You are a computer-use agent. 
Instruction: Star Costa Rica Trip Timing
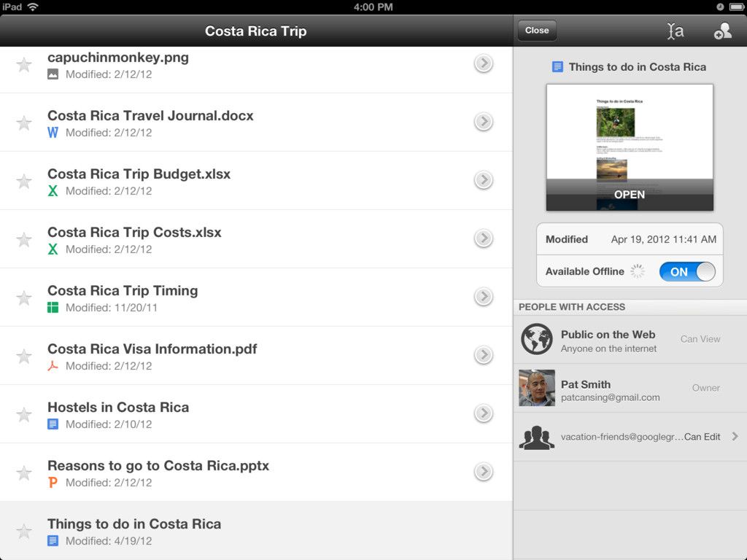[x=24, y=298]
